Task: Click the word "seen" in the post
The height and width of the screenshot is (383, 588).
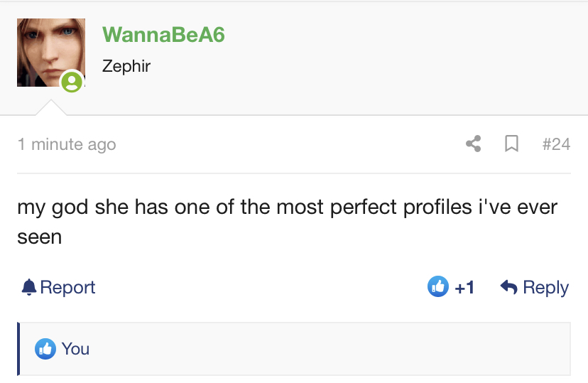Action: tap(39, 237)
